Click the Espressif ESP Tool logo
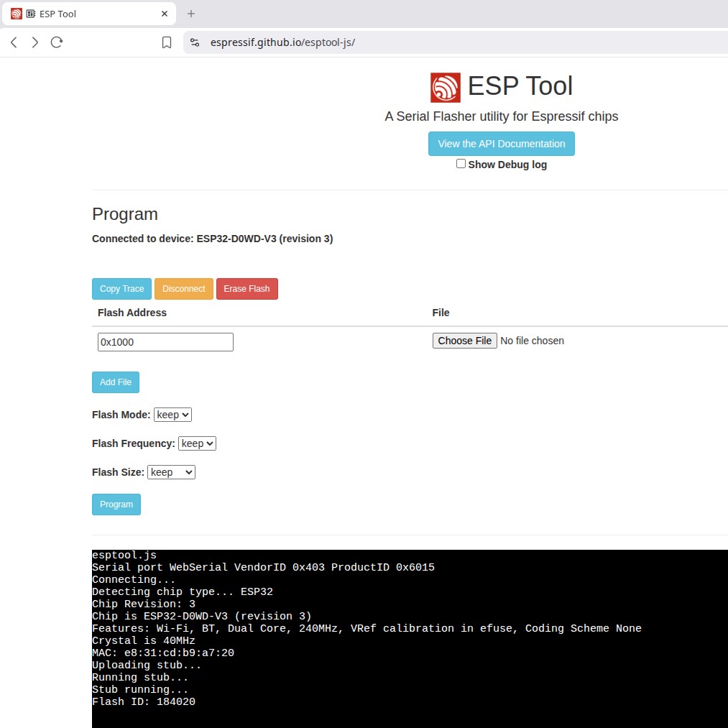Screen dimensions: 728x728 (x=445, y=87)
